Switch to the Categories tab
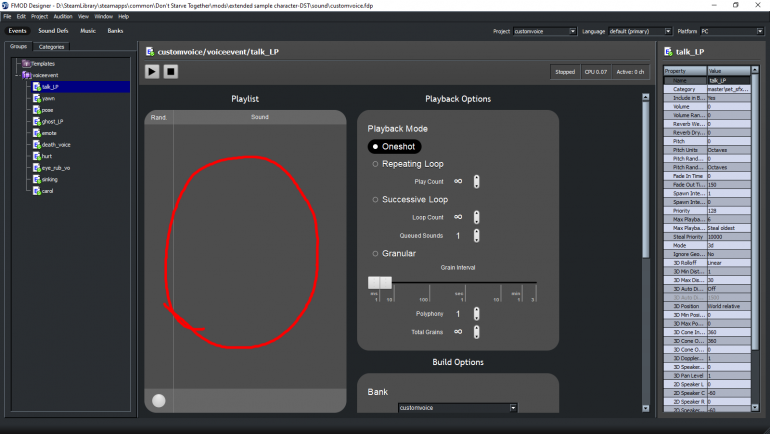This screenshot has width=770, height=434. click(51, 46)
